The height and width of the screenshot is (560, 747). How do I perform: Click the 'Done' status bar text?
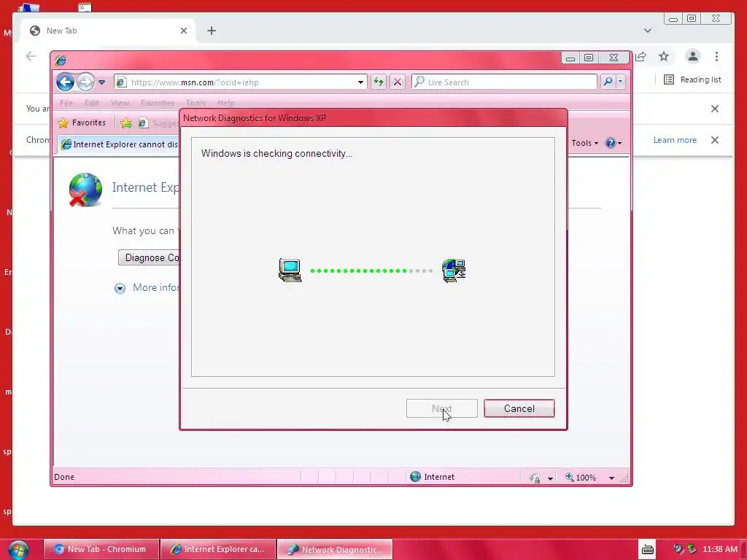(64, 477)
